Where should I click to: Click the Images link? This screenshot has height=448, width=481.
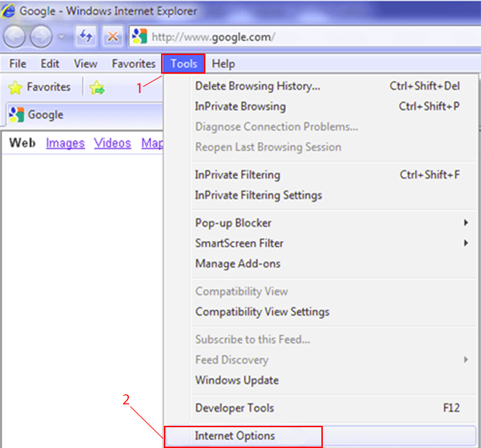coord(65,143)
